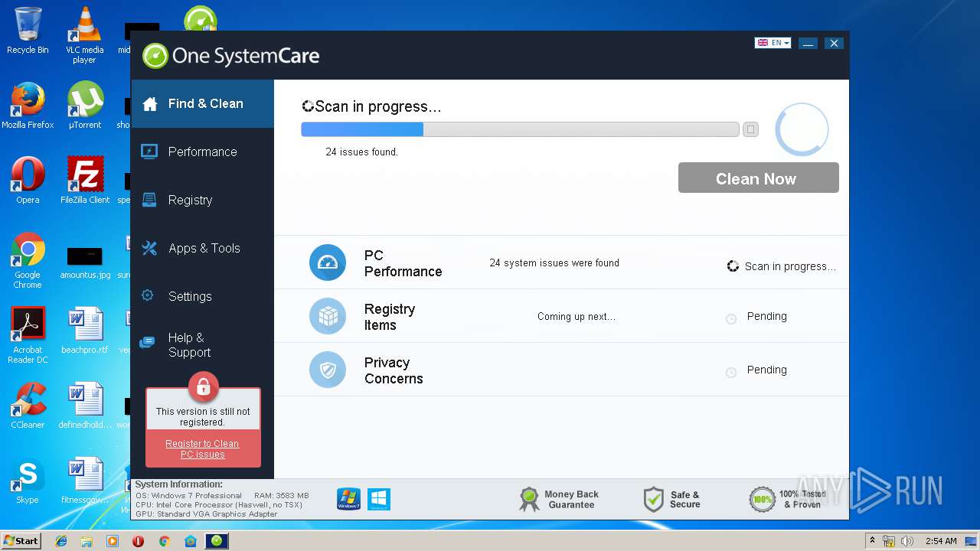Switch to the Performance section
Screen dimensions: 980x551
click(202, 152)
